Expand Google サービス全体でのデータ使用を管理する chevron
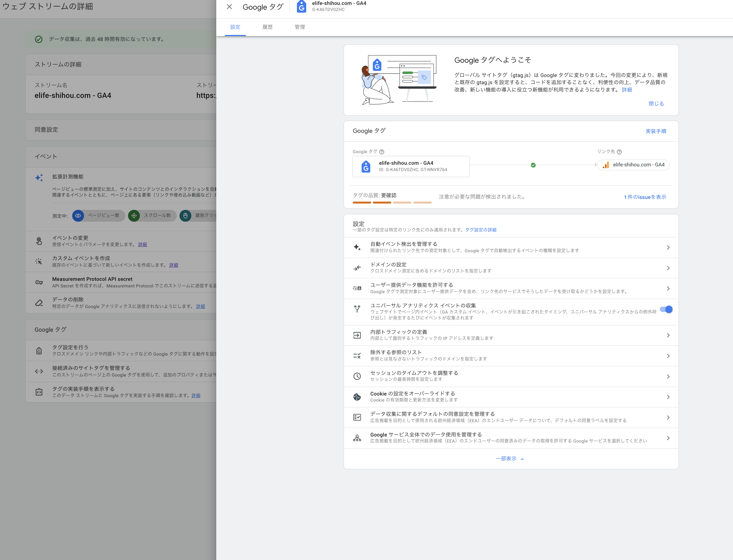 [x=668, y=438]
